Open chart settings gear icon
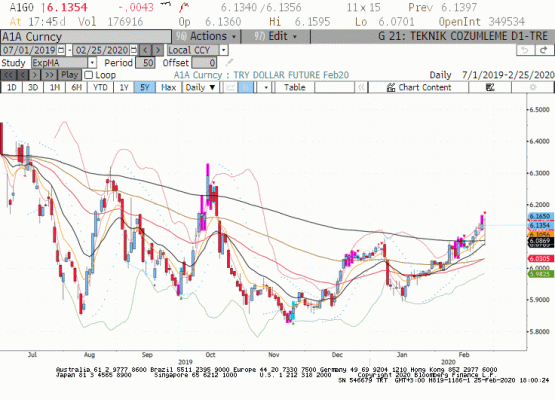 [x=533, y=87]
